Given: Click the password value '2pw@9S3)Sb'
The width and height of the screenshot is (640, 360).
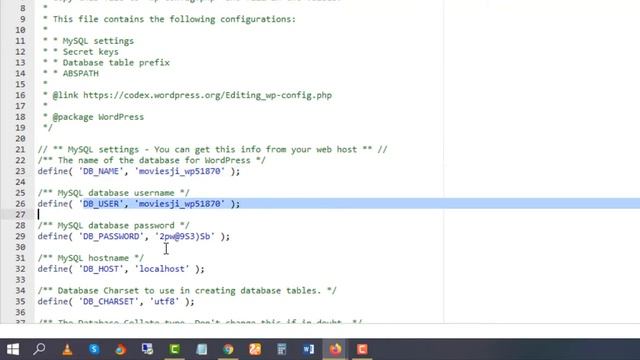Looking at the screenshot, I should point(184,236).
